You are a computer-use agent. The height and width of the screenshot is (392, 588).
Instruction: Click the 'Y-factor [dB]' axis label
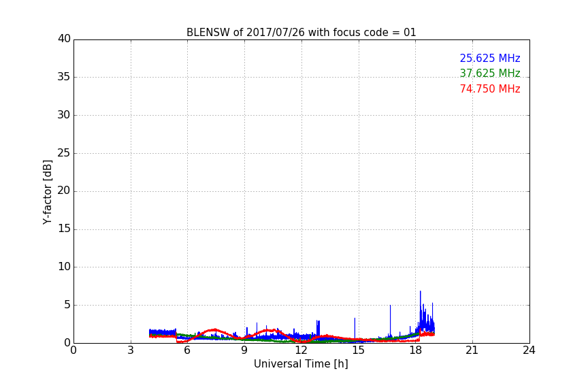(x=47, y=192)
